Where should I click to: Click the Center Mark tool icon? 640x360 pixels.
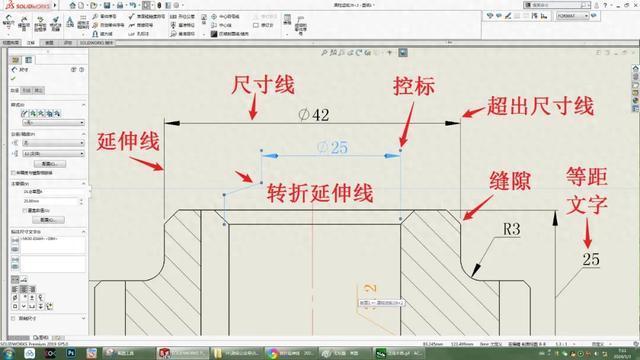point(214,16)
